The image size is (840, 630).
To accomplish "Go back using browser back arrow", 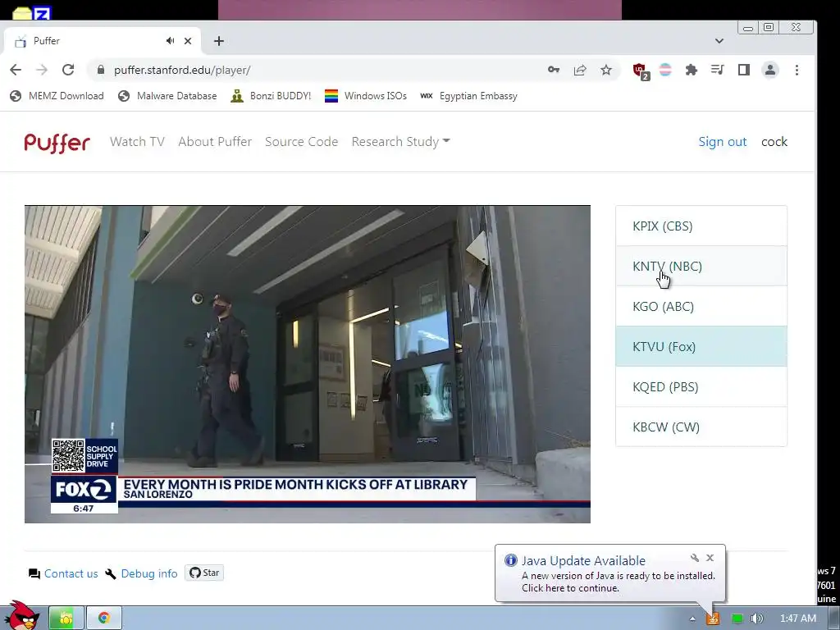I will 16,70.
